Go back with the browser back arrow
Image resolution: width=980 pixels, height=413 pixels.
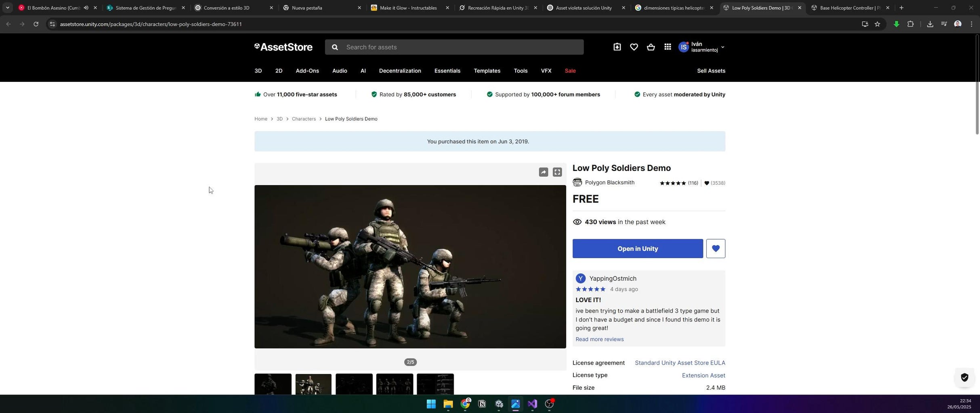click(x=8, y=24)
